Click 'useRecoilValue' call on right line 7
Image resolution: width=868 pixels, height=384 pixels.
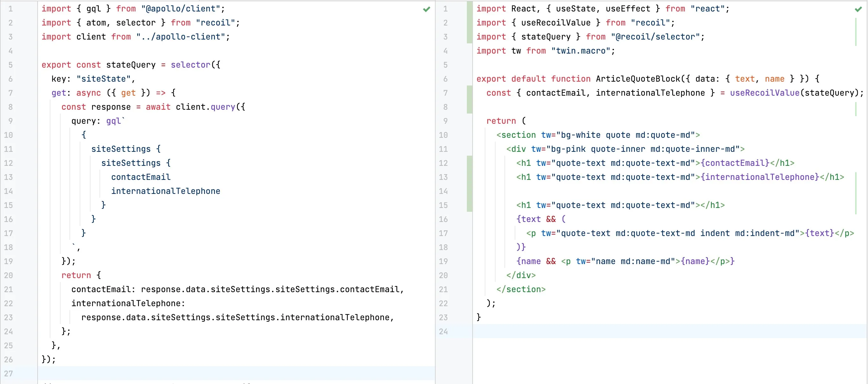pos(764,93)
